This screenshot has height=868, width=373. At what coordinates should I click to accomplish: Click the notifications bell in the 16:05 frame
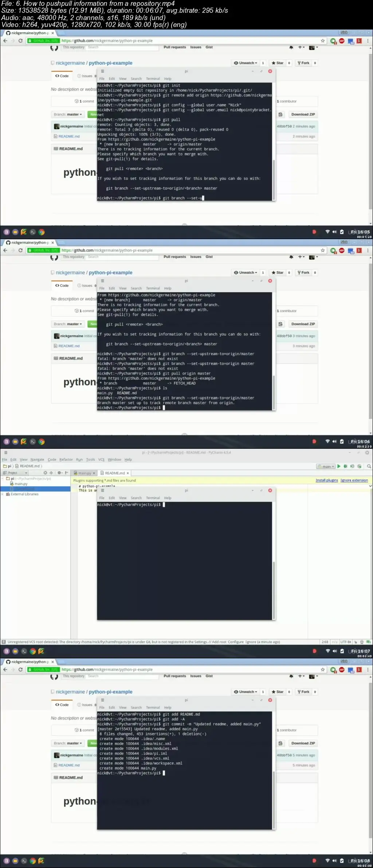pos(291,47)
